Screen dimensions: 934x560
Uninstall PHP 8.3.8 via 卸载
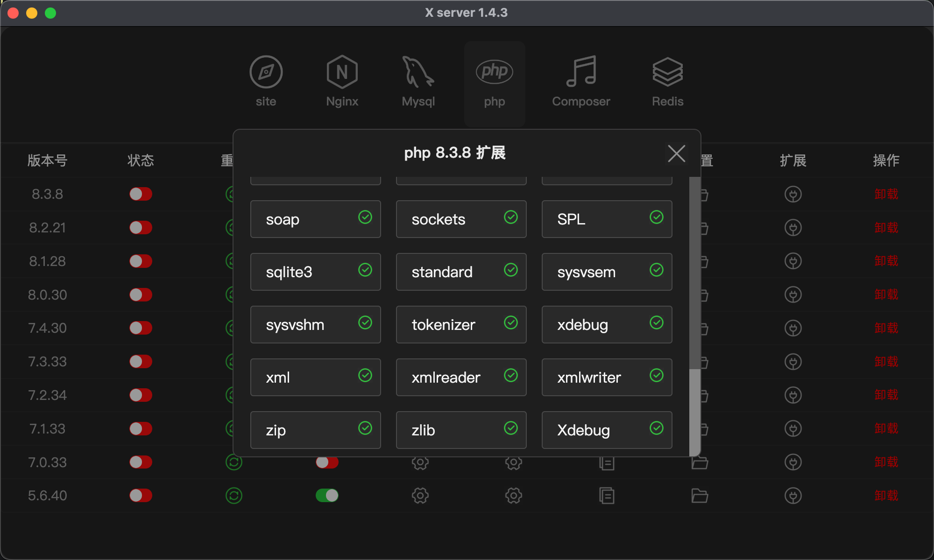(x=886, y=194)
